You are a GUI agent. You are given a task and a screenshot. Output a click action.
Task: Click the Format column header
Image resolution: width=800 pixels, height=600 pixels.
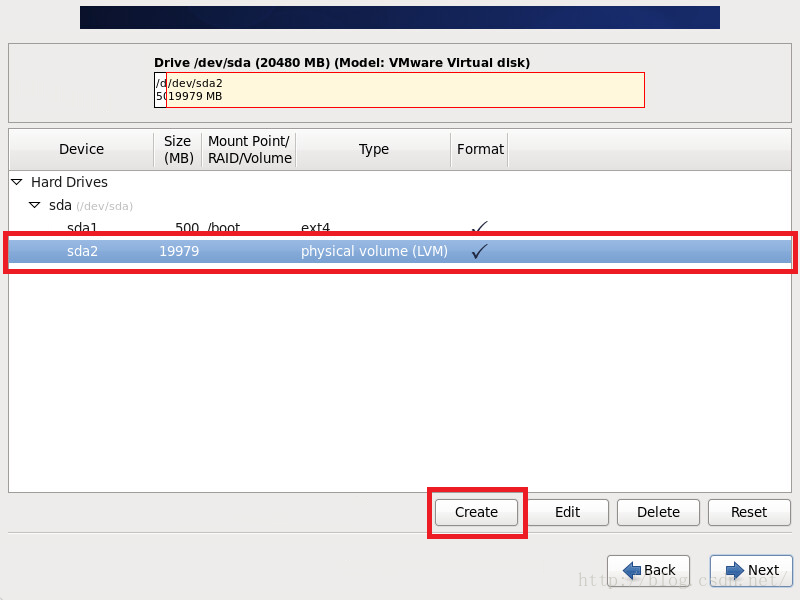coord(480,149)
